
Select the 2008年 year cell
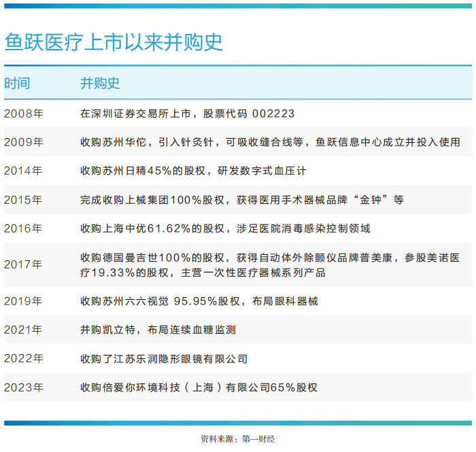click(x=24, y=114)
